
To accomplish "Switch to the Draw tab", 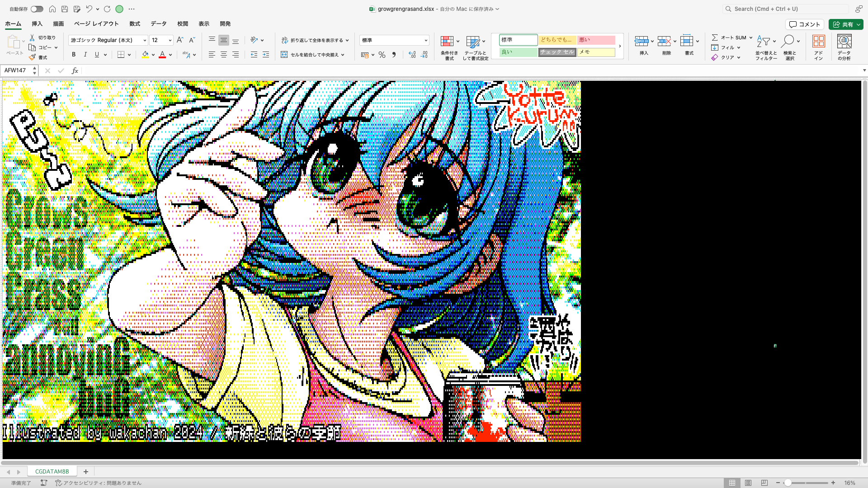I will coord(58,24).
